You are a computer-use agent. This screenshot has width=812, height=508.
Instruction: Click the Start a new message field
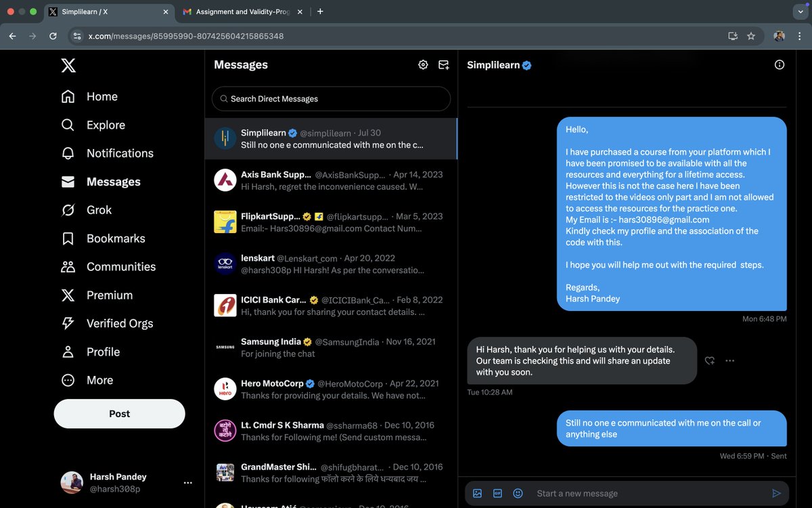pos(650,493)
